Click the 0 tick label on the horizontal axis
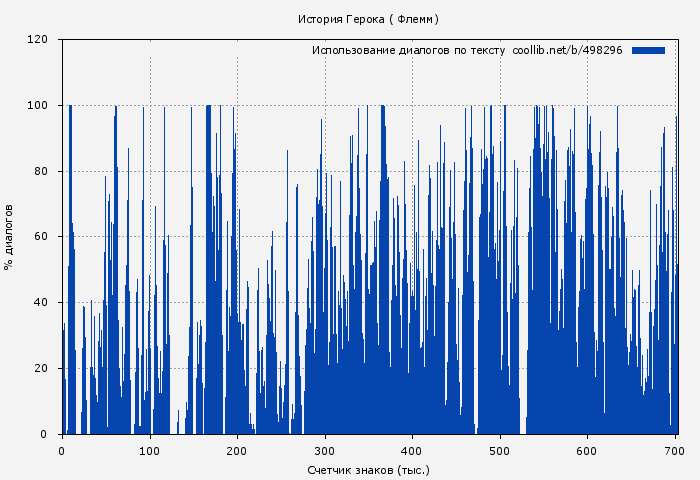Screen dimensions: 700x480 pos(62,450)
